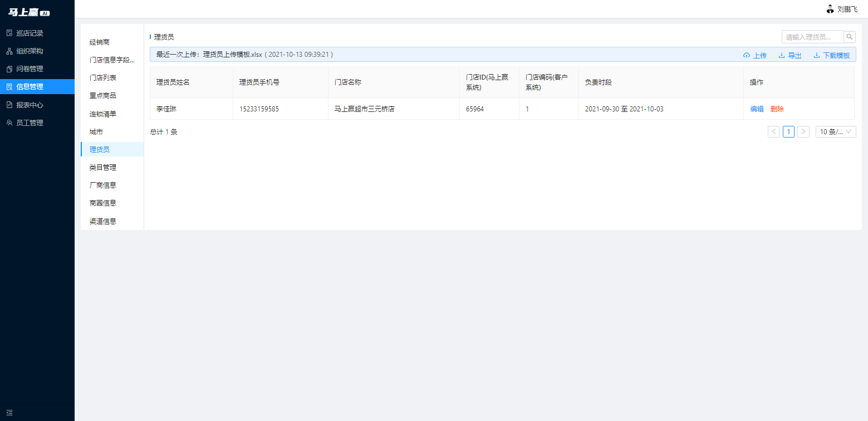Viewport: 868px width, 421px height.
Task: Click the 问卷管理 sidebar icon
Action: point(9,69)
